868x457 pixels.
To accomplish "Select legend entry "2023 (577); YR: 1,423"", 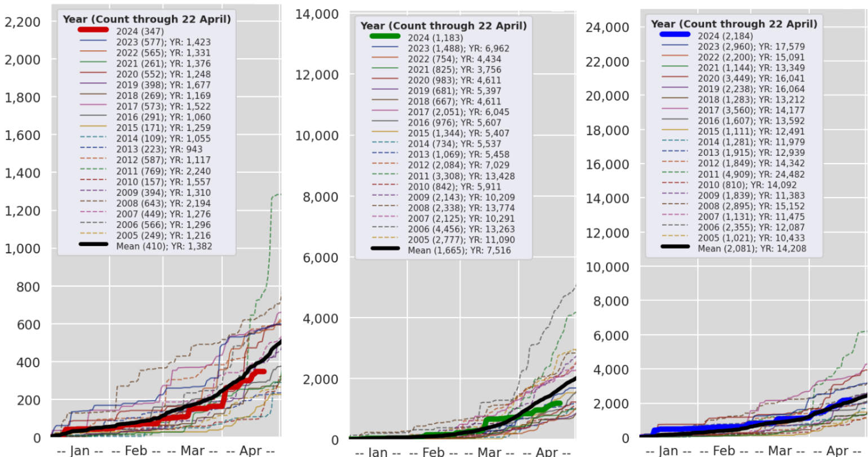I will [x=163, y=41].
